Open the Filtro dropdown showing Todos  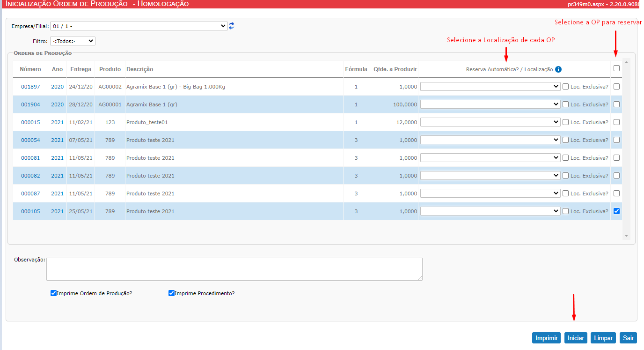pyautogui.click(x=73, y=41)
